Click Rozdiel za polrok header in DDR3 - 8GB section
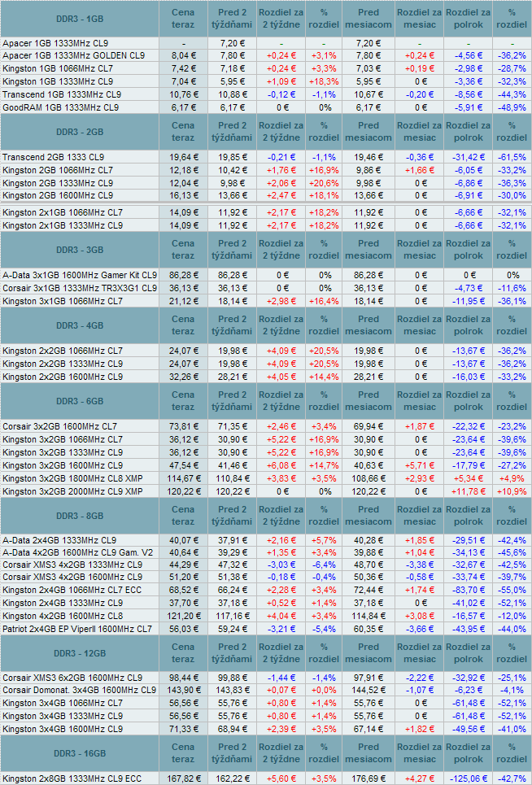 pos(468,516)
